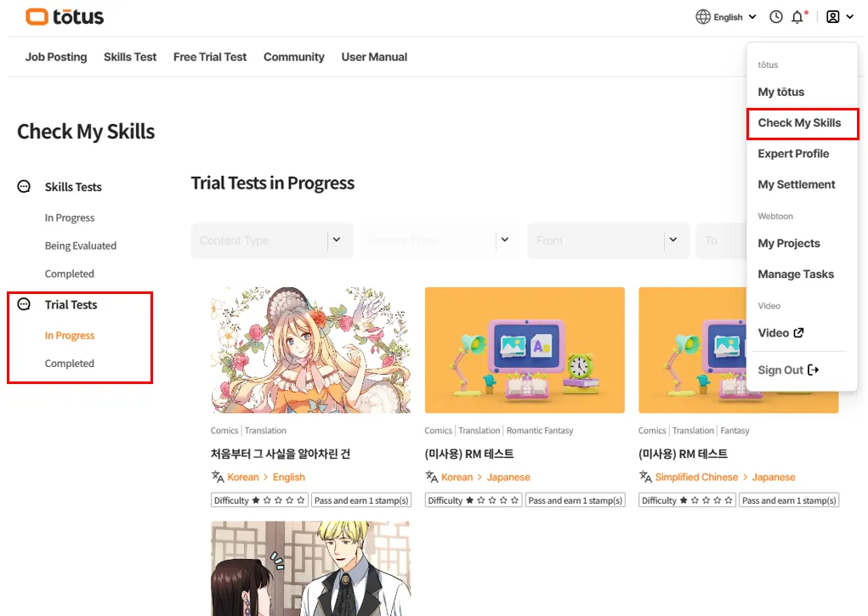Open Being Evaluated in sidebar

pos(81,246)
